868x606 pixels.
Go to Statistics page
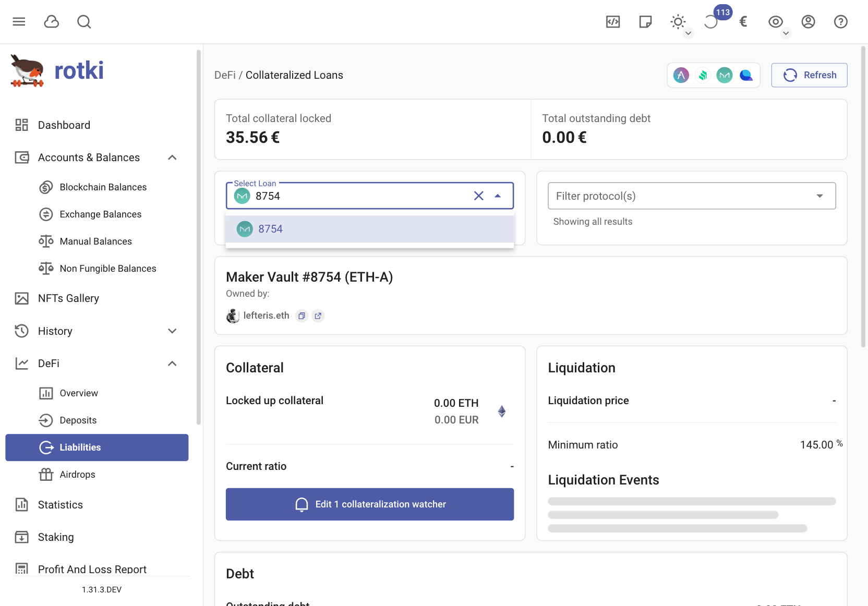pyautogui.click(x=97, y=505)
